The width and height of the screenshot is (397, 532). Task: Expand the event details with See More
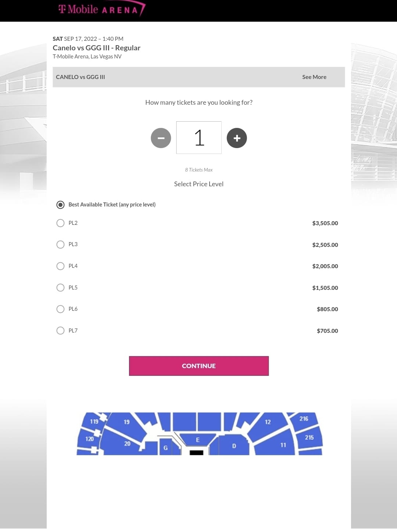tap(314, 77)
